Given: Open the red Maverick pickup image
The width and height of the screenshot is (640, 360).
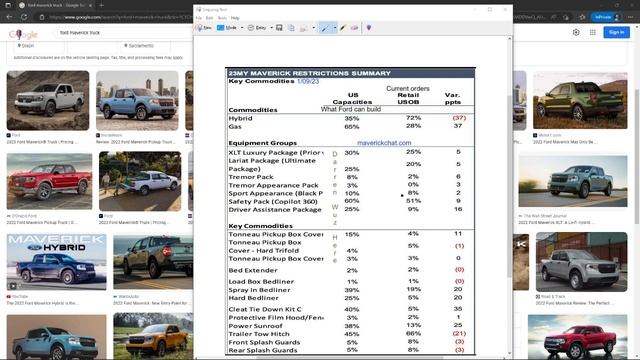Looking at the screenshot, I should (49, 181).
